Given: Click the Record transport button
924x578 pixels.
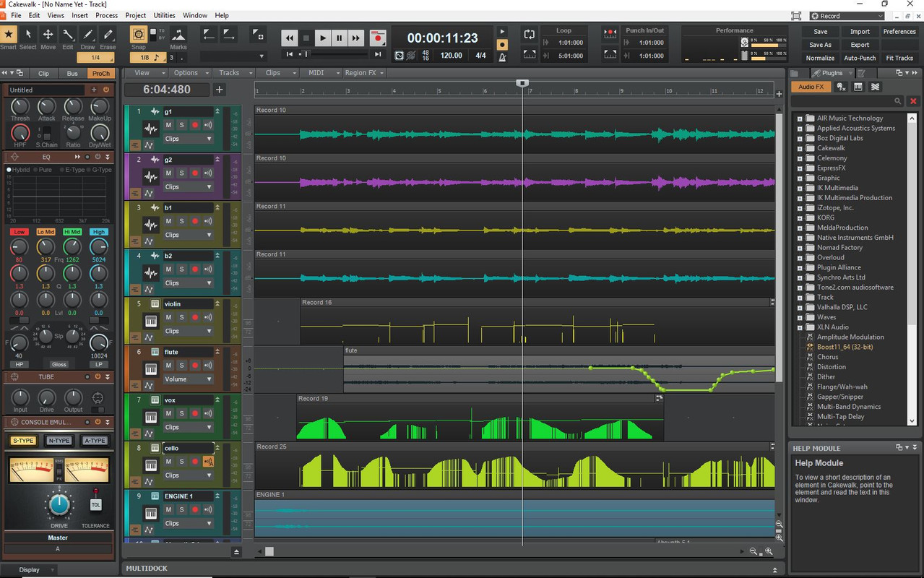Looking at the screenshot, I should click(x=376, y=38).
